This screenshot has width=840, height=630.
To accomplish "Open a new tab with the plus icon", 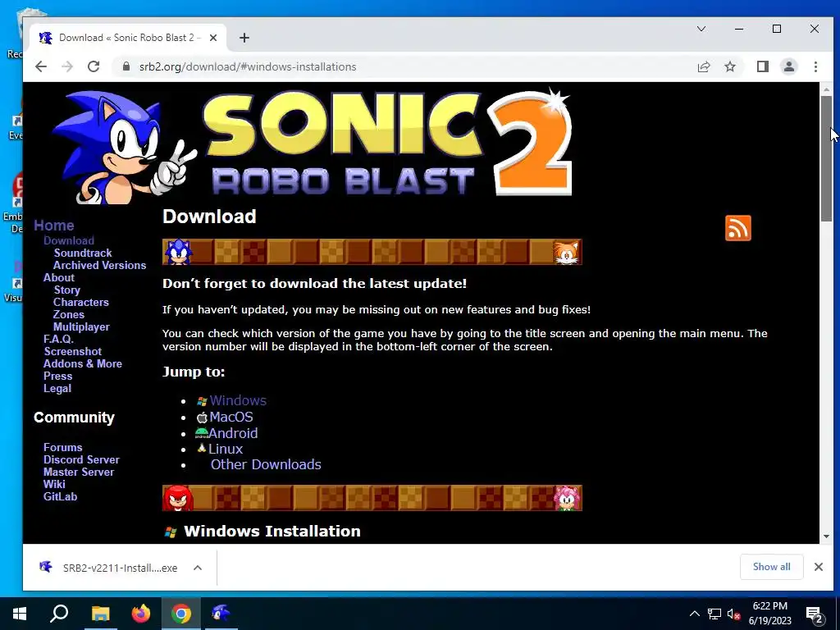I will pyautogui.click(x=244, y=38).
